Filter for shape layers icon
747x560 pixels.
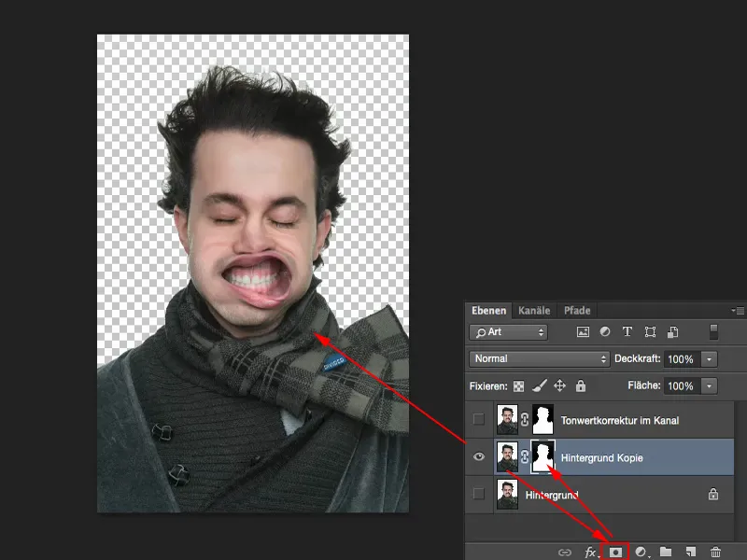click(x=650, y=332)
